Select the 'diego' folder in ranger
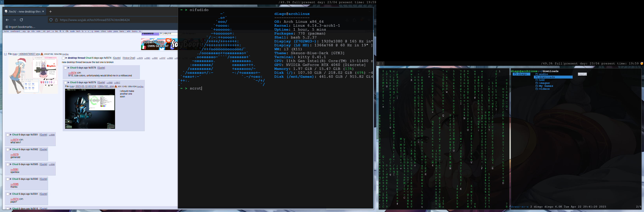The width and height of the screenshot is (644, 212). point(521,74)
